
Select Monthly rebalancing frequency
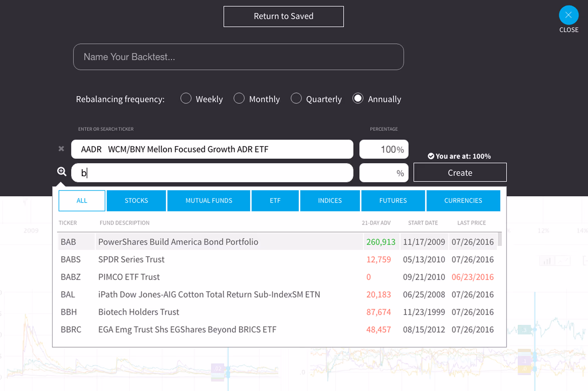[x=239, y=98]
